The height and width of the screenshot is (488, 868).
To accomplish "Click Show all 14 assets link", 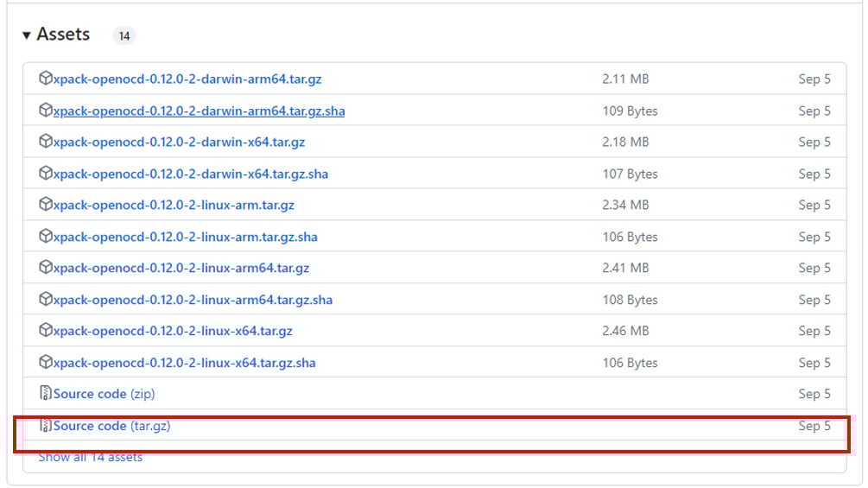I will (90, 457).
